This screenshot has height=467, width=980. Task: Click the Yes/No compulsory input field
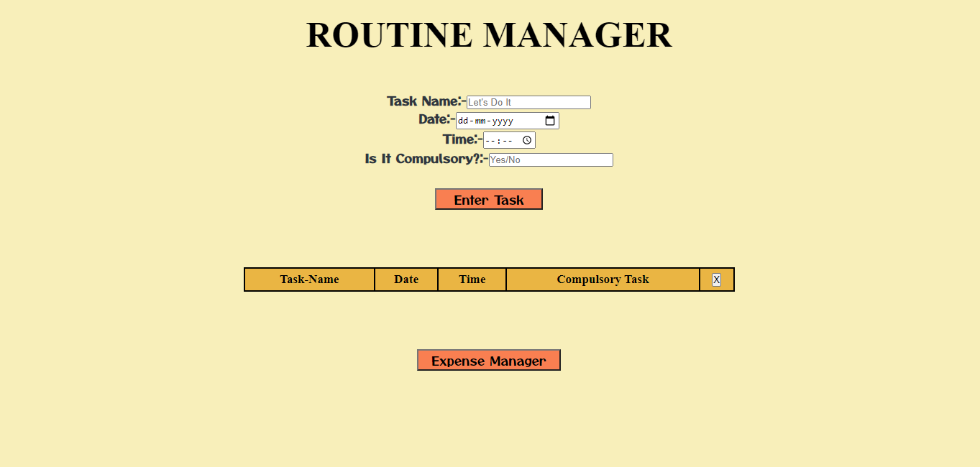[550, 159]
